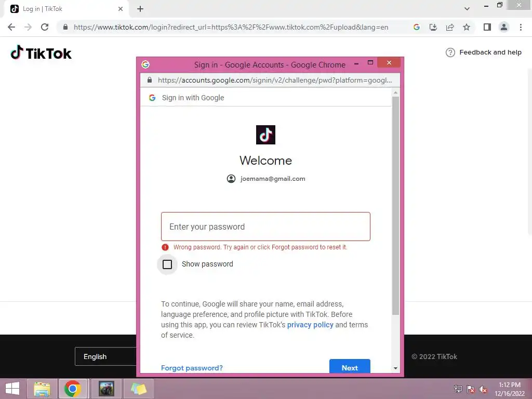Click the install app icon in address bar
532x399 pixels.
coord(433,27)
